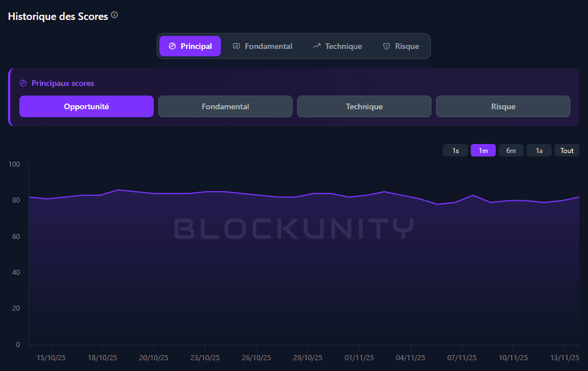Viewport: 588px width, 371px height.
Task: Click the trend arrow icon beside Technique tab
Action: (317, 46)
